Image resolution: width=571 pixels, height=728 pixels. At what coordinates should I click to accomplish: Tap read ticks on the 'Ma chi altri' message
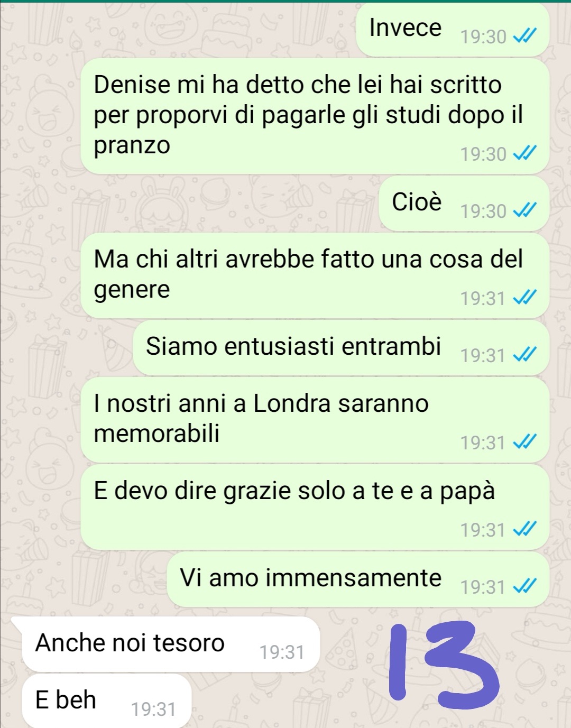tap(525, 298)
